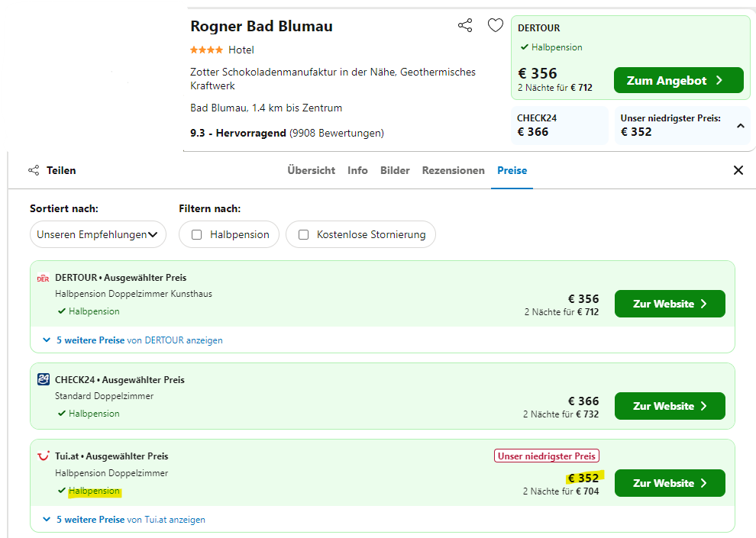Click the 2 Nächte für € 704 text
This screenshot has width=756, height=538.
561,491
